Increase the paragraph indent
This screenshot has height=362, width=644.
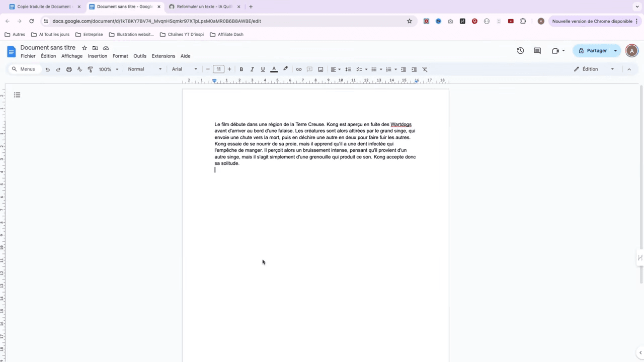414,69
